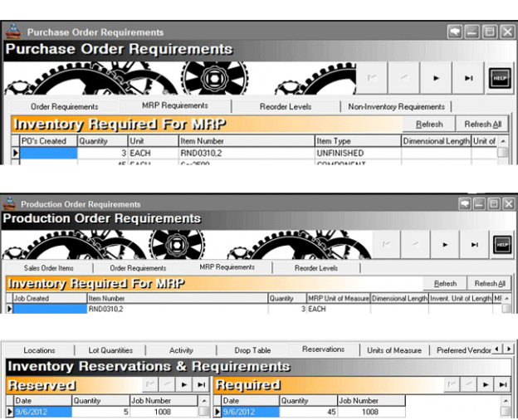Jump to last record in Production Order Requirements
Screen dimensions: 518x420
point(474,245)
